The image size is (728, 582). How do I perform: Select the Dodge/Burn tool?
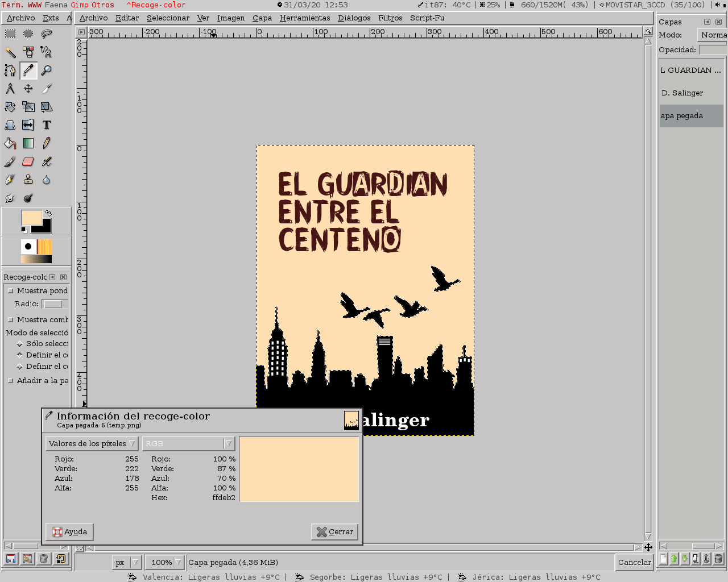click(x=28, y=198)
